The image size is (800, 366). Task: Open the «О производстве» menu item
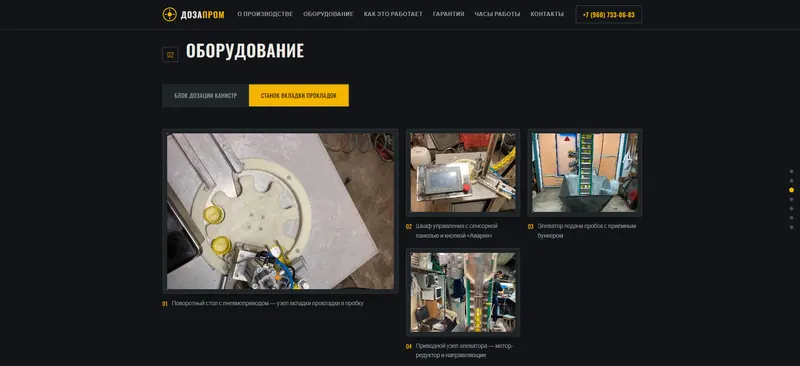click(x=265, y=14)
